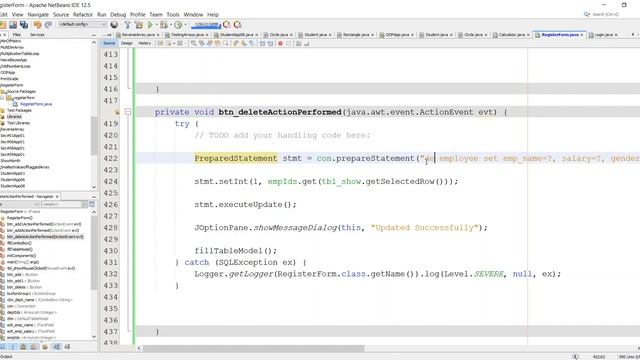Open the Window menu
The image size is (640, 360).
coord(193,14)
